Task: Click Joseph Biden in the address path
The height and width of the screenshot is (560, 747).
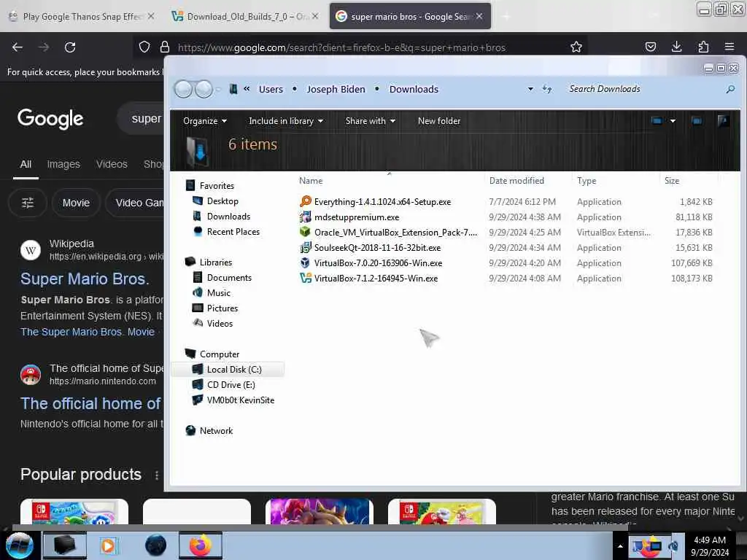Action: (336, 89)
